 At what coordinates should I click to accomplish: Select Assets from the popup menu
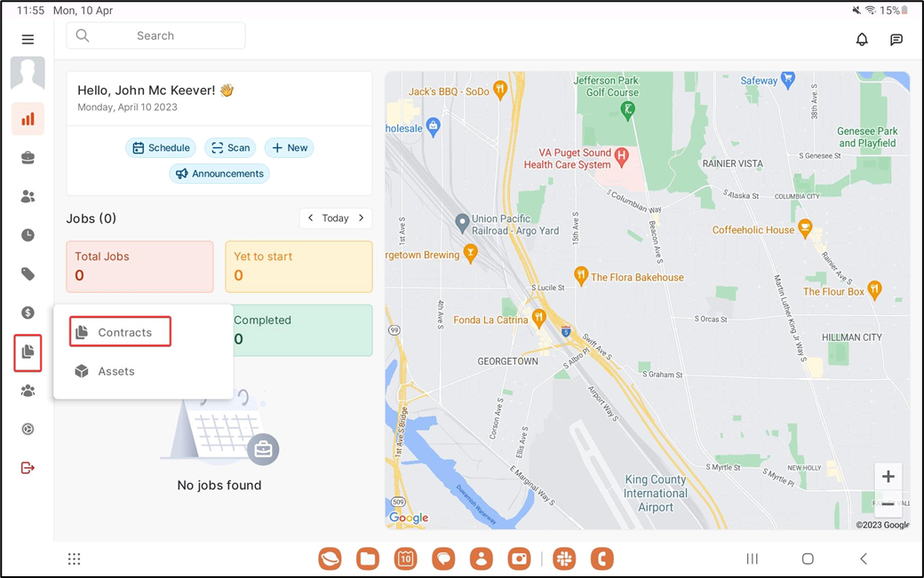[115, 371]
